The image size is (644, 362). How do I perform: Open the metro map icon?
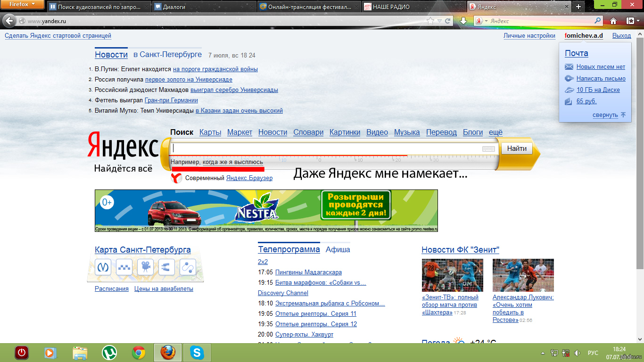(103, 267)
